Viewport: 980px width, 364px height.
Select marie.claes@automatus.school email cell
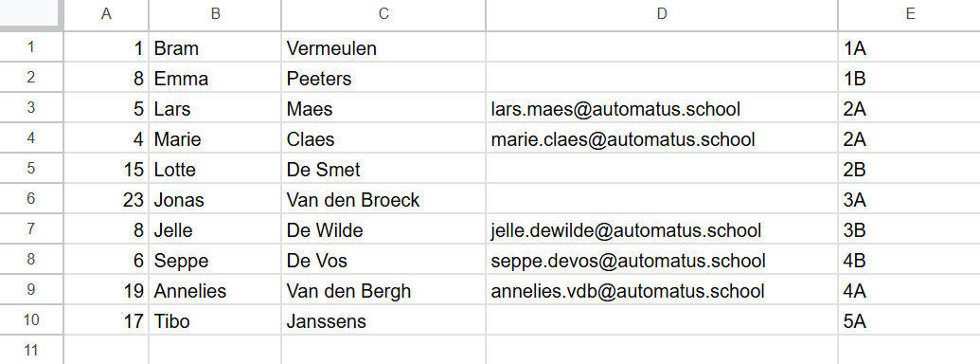coord(662,138)
